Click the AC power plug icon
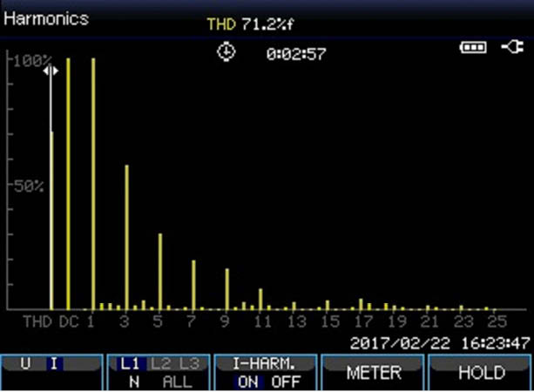The height and width of the screenshot is (392, 534). click(512, 48)
